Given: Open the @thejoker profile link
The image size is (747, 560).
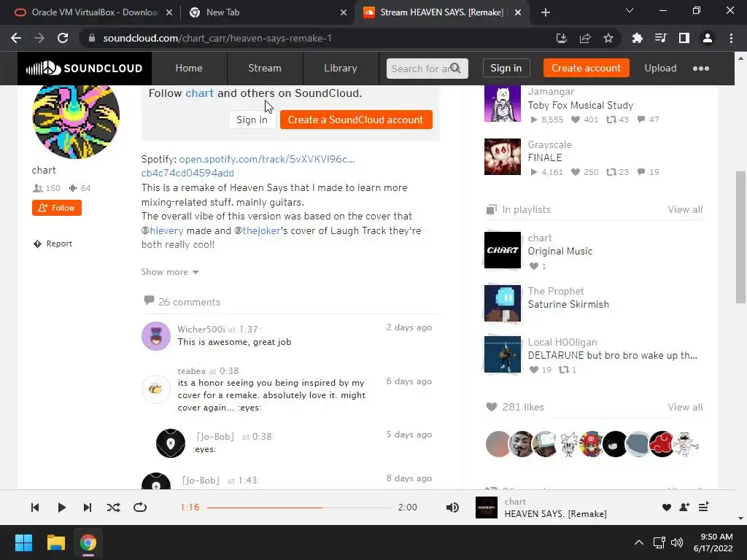Looking at the screenshot, I should [260, 230].
